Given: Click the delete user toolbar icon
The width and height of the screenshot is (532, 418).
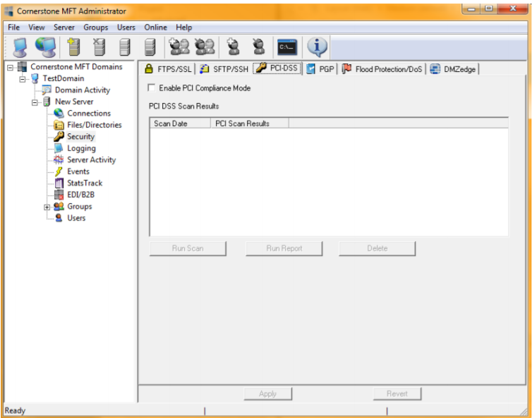Looking at the screenshot, I should point(258,47).
